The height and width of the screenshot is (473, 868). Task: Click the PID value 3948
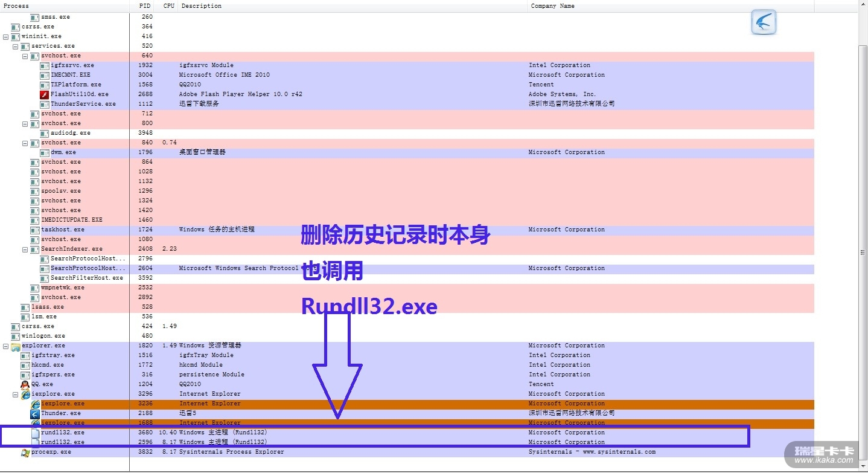(145, 133)
